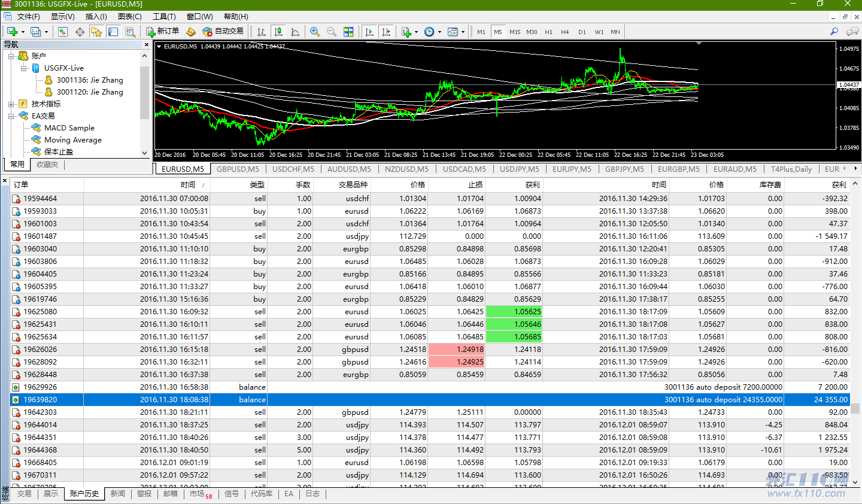862x504 pixels.
Task: Open the search magnifier in toolbar
Action: 834,32
